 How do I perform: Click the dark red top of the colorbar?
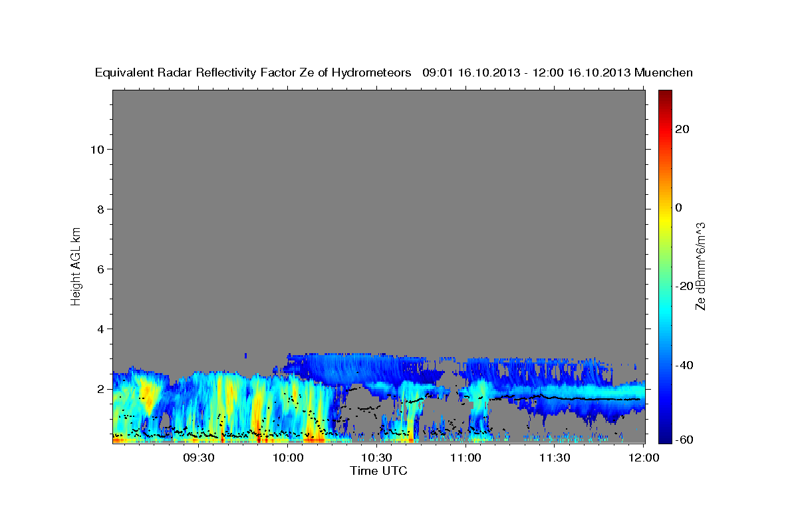(x=664, y=96)
